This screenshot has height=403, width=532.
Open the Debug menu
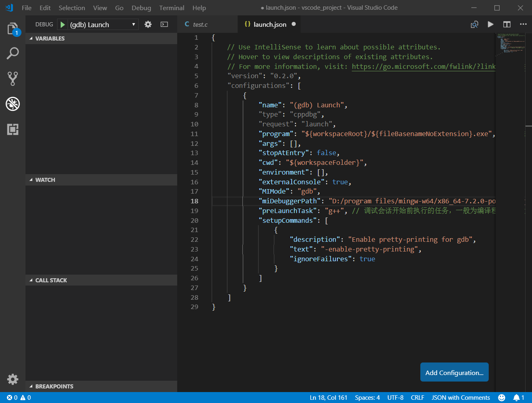[141, 8]
